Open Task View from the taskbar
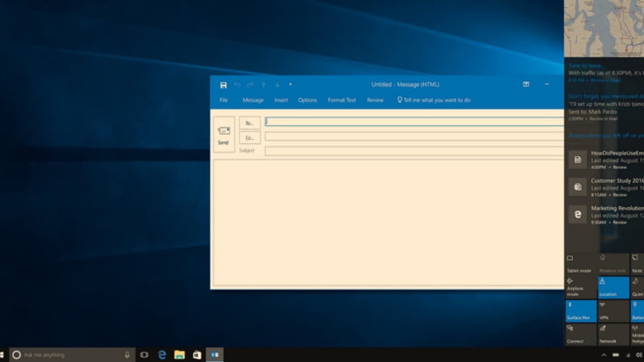The image size is (644, 362). pyautogui.click(x=144, y=355)
